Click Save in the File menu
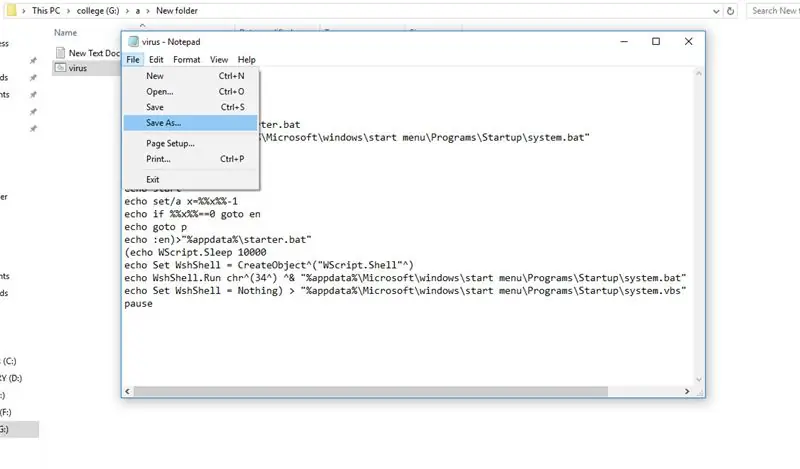 [190, 107]
